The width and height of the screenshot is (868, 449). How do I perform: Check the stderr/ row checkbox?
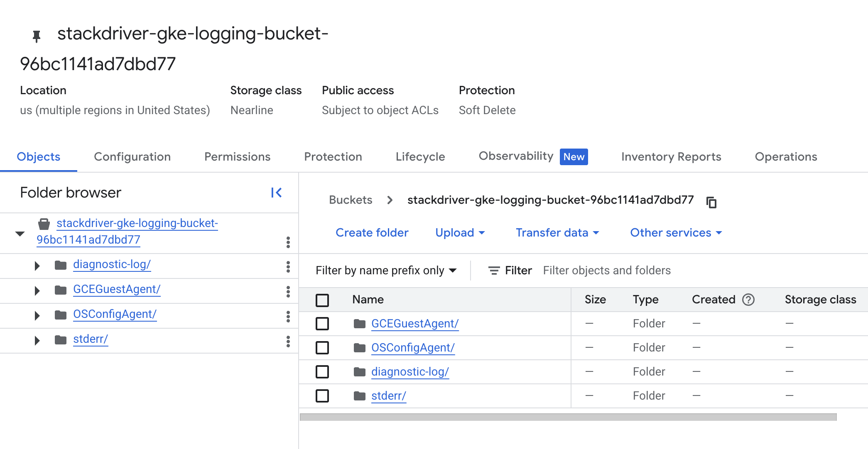pos(322,396)
